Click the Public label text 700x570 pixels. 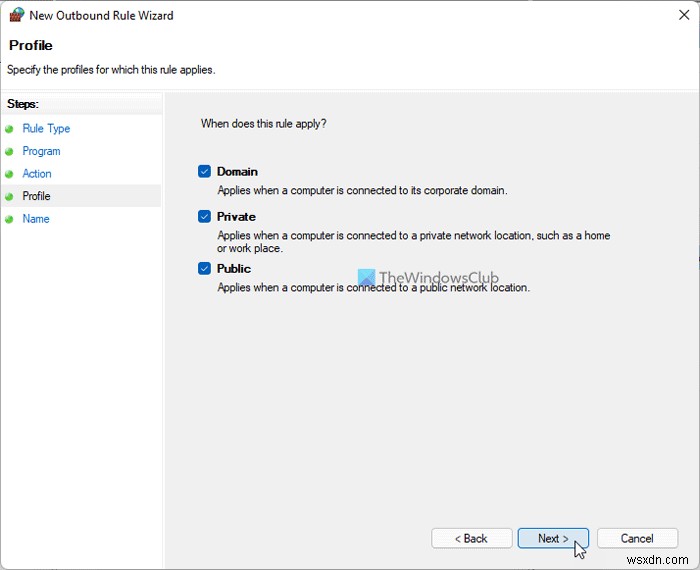(x=234, y=268)
